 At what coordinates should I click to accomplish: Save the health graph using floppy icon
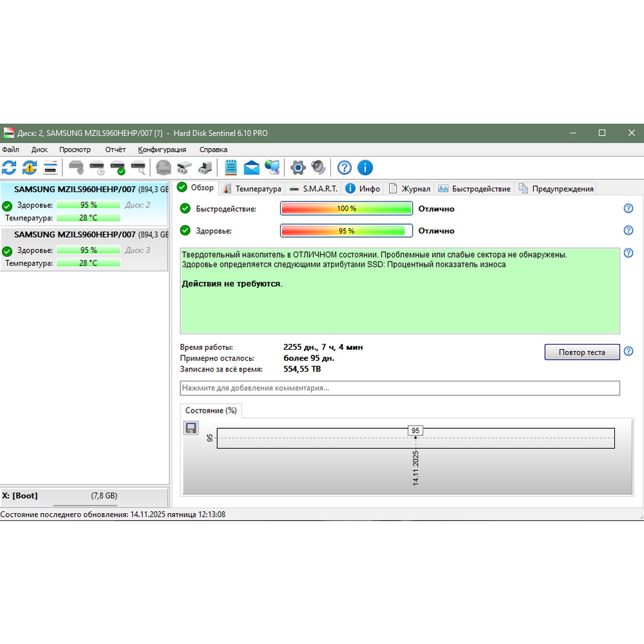191,428
